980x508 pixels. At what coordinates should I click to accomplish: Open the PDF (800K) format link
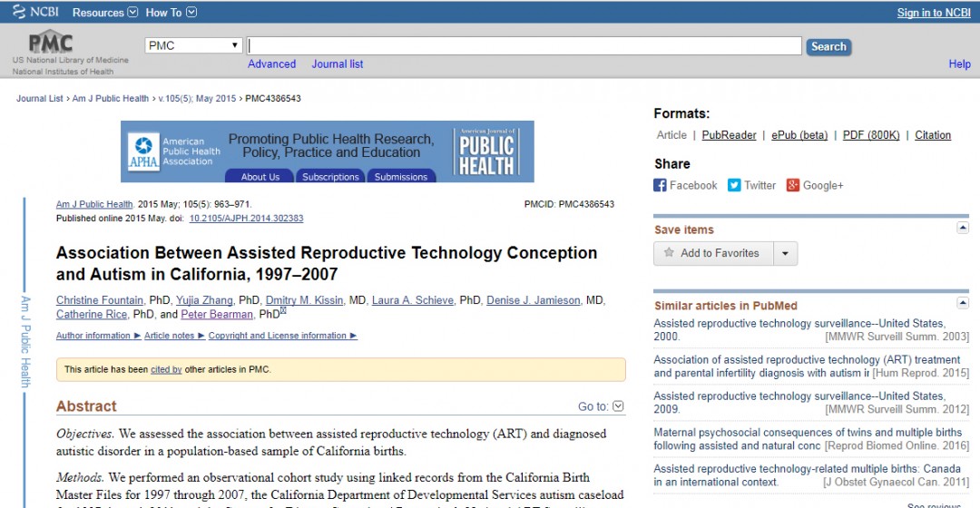click(871, 135)
